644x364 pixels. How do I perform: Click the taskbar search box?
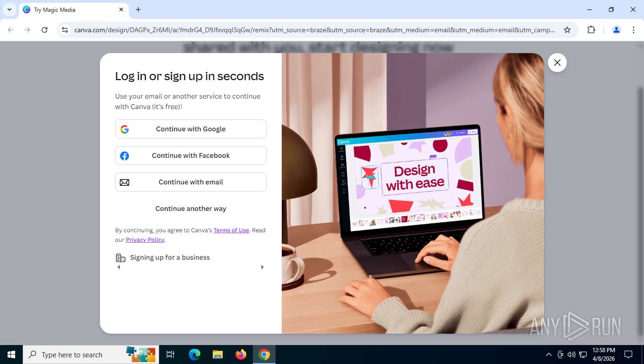pos(91,355)
